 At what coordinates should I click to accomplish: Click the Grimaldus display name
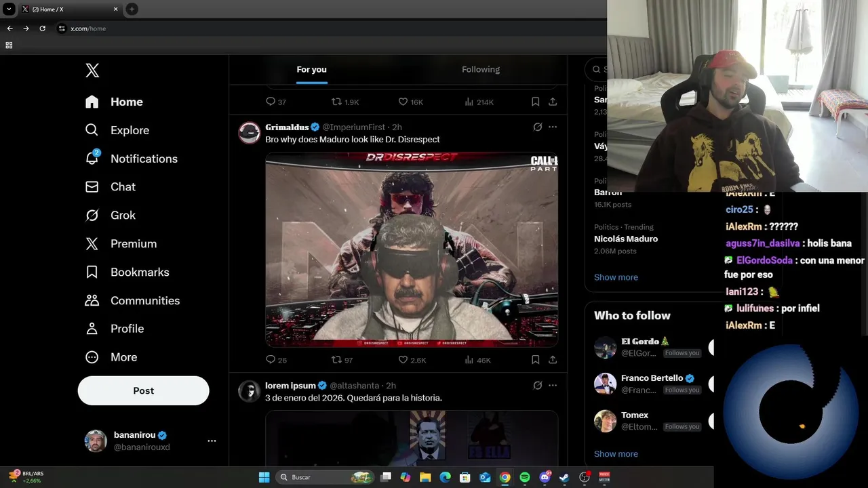pyautogui.click(x=287, y=127)
